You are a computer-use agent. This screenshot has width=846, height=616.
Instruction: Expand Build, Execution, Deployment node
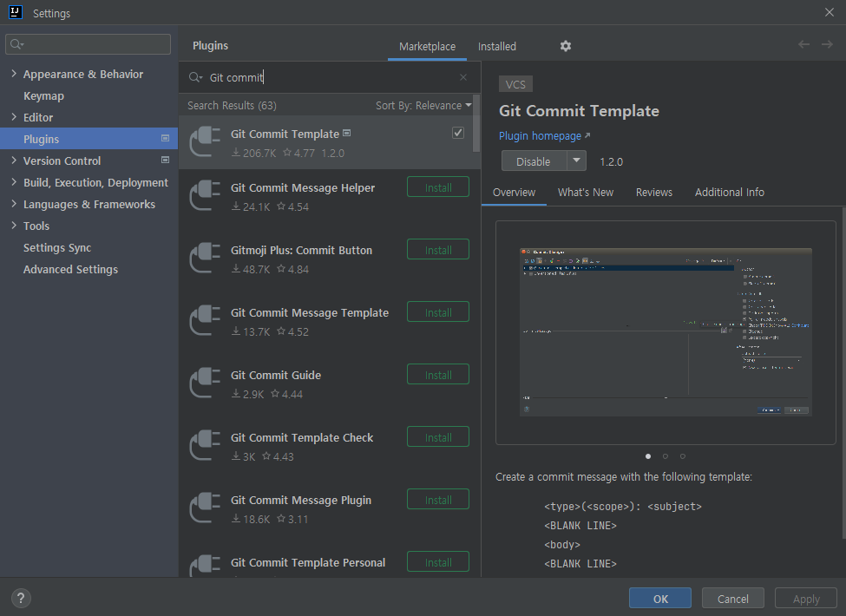coord(14,182)
